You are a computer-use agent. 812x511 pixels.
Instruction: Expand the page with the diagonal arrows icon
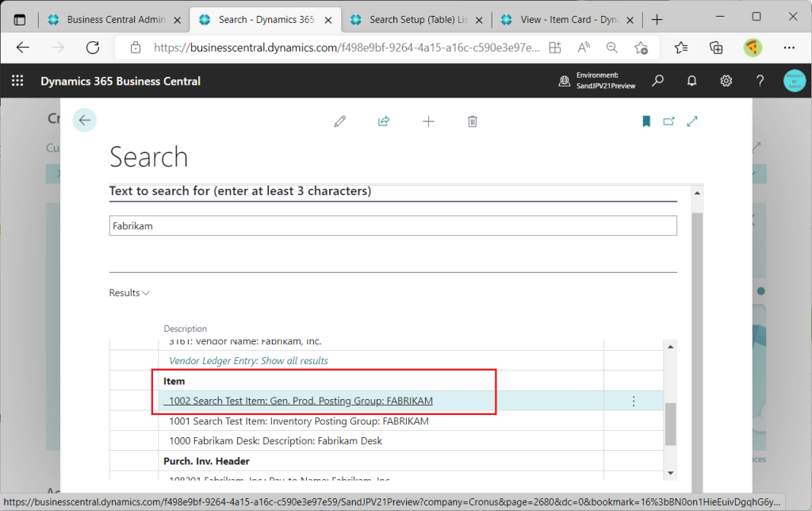(692, 121)
